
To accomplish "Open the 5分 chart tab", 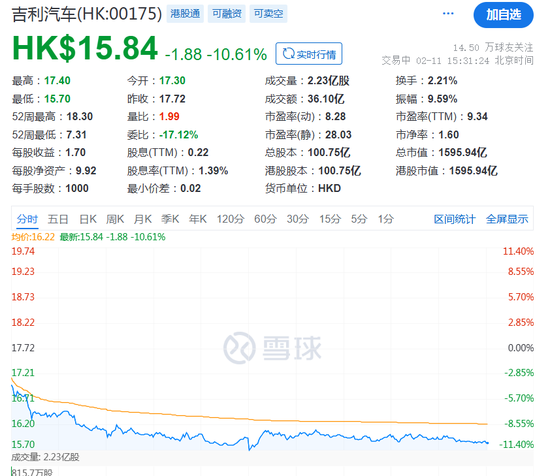I will pos(359,219).
